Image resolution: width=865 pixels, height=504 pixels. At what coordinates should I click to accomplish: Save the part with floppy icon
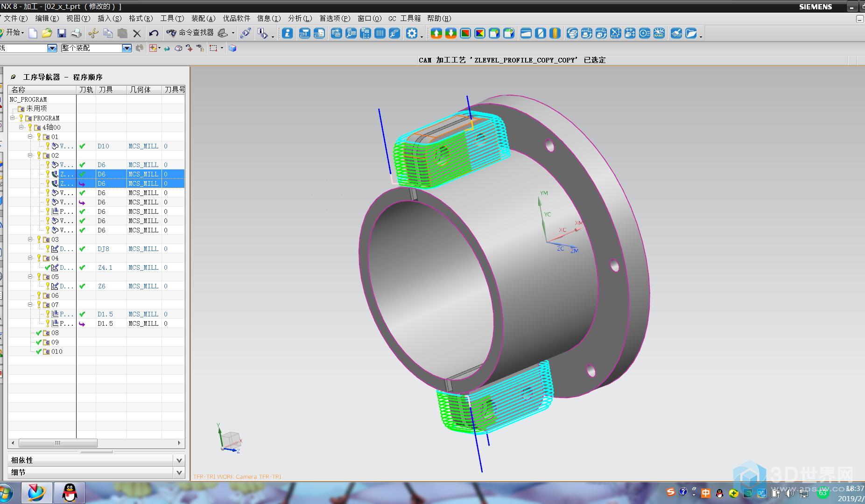(x=62, y=33)
